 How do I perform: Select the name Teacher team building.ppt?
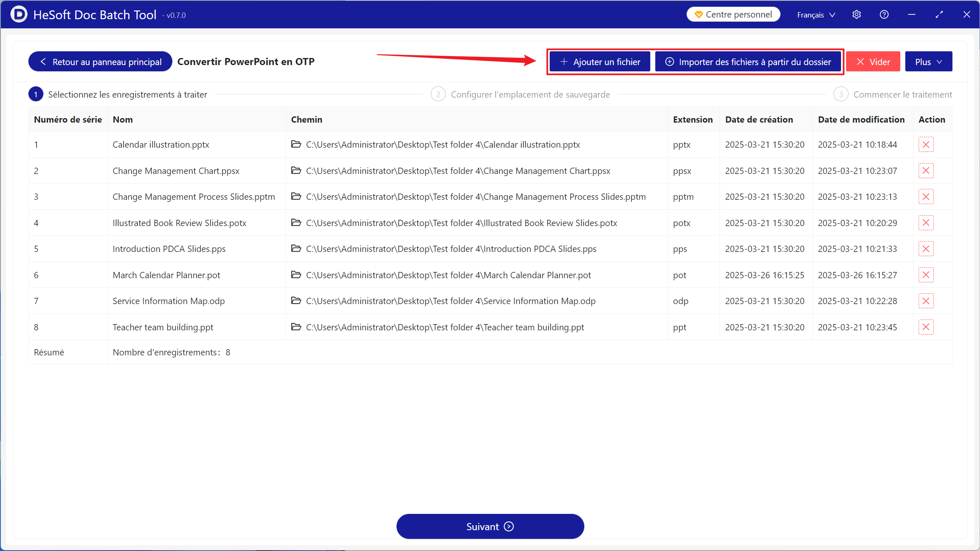point(163,327)
